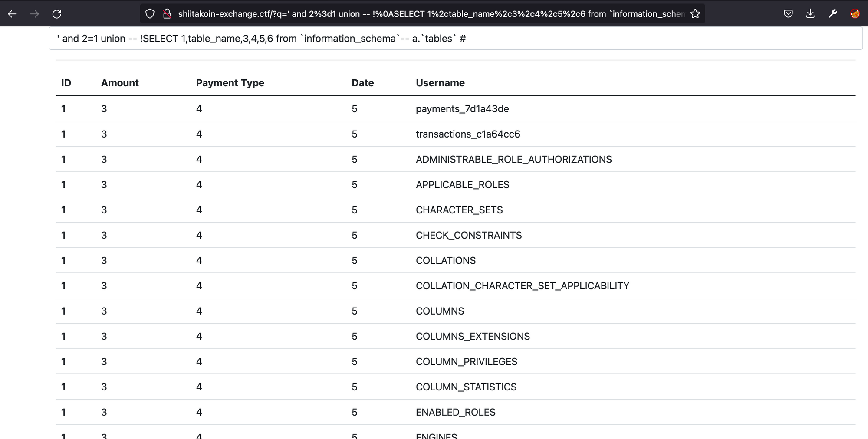This screenshot has width=868, height=439.
Task: Select payments_7d1a43de table name
Action: point(462,109)
